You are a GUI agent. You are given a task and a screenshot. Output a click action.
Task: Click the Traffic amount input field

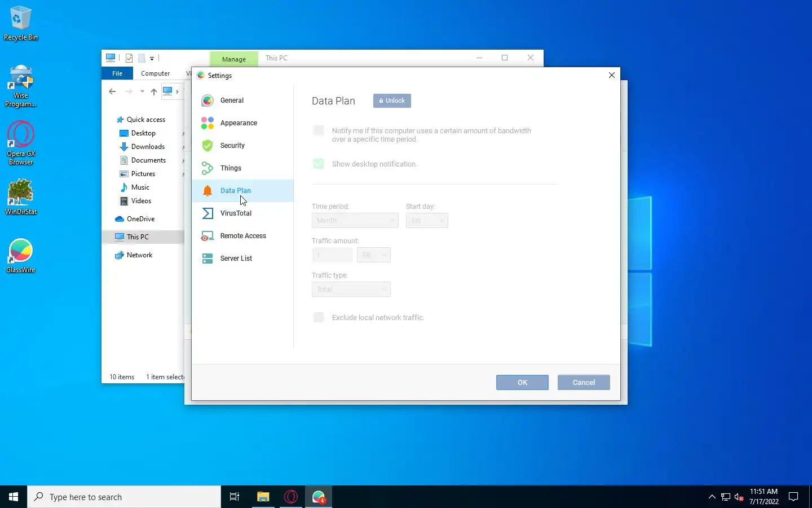333,255
